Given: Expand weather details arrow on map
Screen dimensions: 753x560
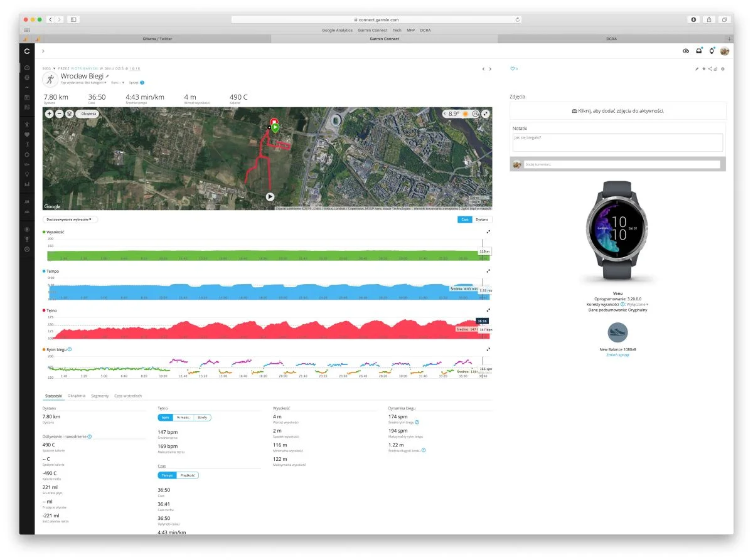Looking at the screenshot, I should pyautogui.click(x=446, y=114).
